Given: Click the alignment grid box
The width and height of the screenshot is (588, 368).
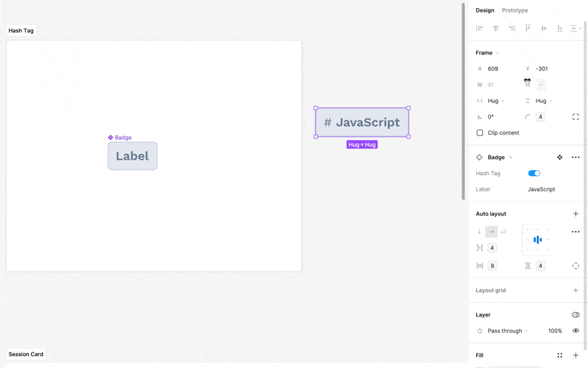Looking at the screenshot, I should point(538,240).
